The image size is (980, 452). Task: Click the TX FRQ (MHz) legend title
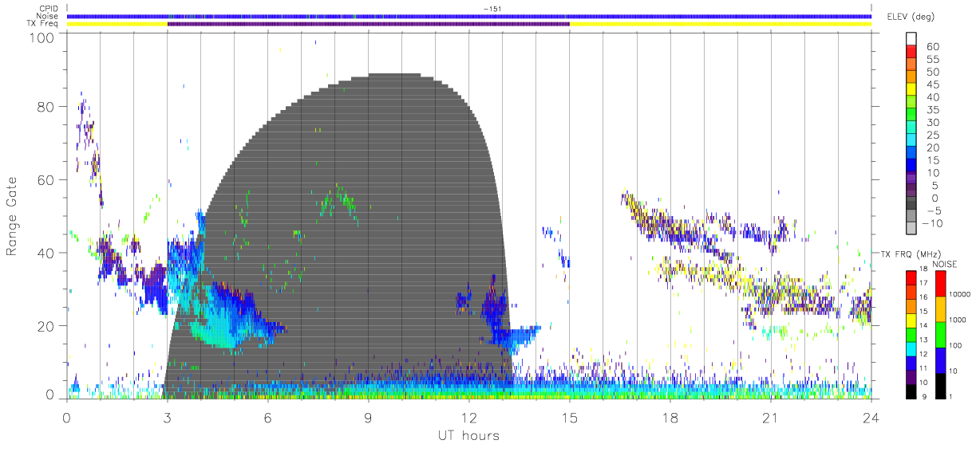911,254
